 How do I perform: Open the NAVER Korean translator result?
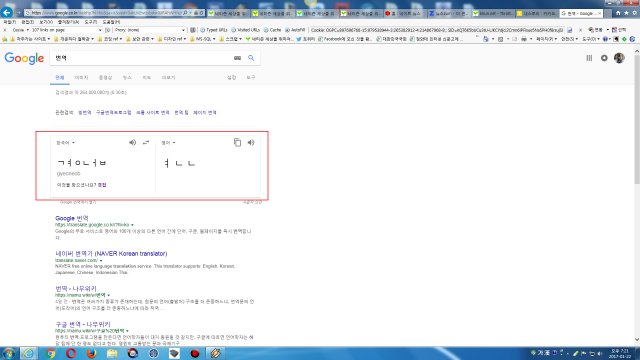click(x=111, y=253)
